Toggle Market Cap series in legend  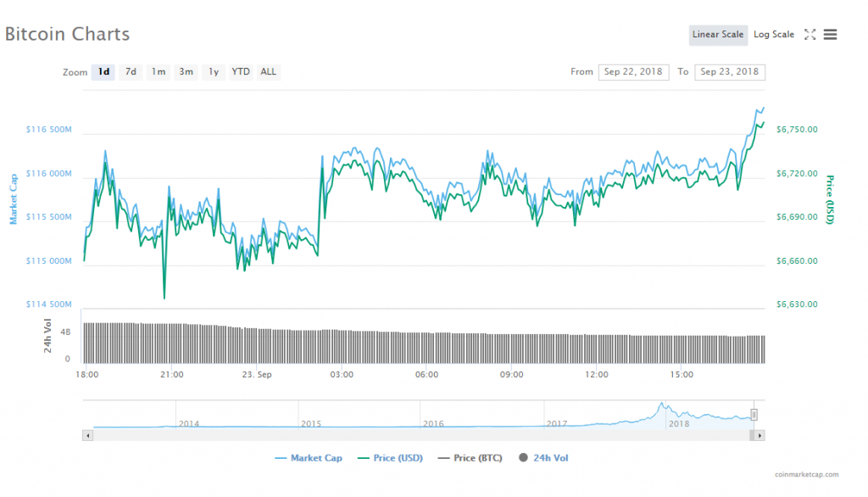309,458
